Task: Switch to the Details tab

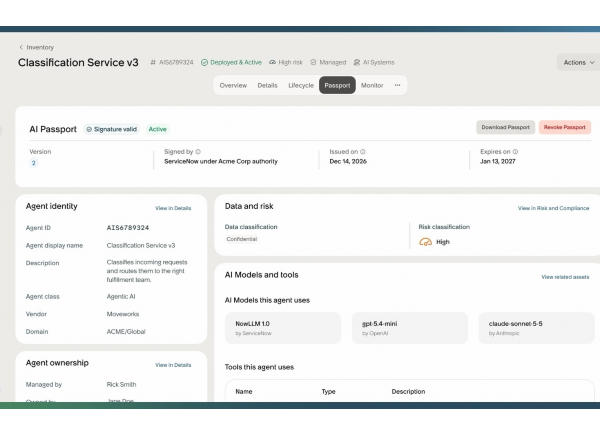Action: click(267, 85)
